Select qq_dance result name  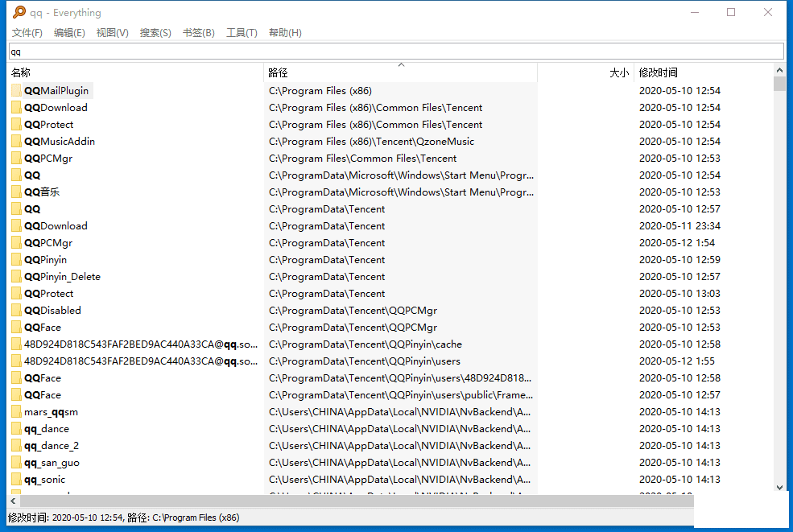point(47,428)
